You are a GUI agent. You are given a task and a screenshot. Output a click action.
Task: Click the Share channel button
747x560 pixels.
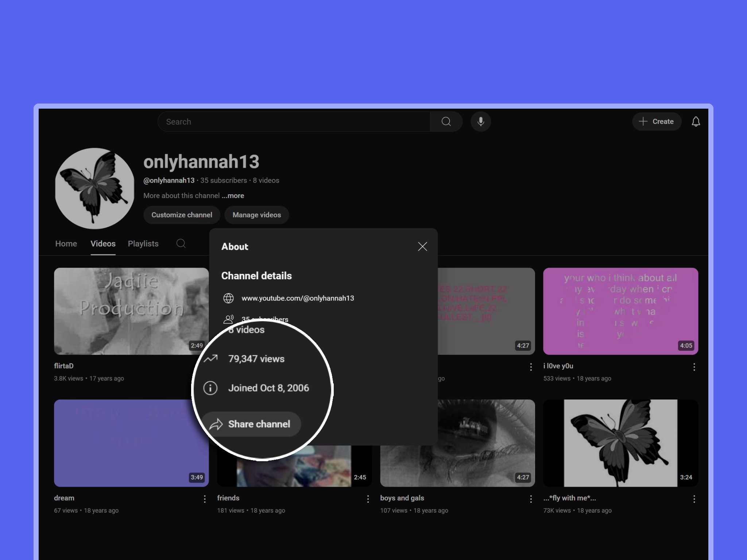point(252,424)
